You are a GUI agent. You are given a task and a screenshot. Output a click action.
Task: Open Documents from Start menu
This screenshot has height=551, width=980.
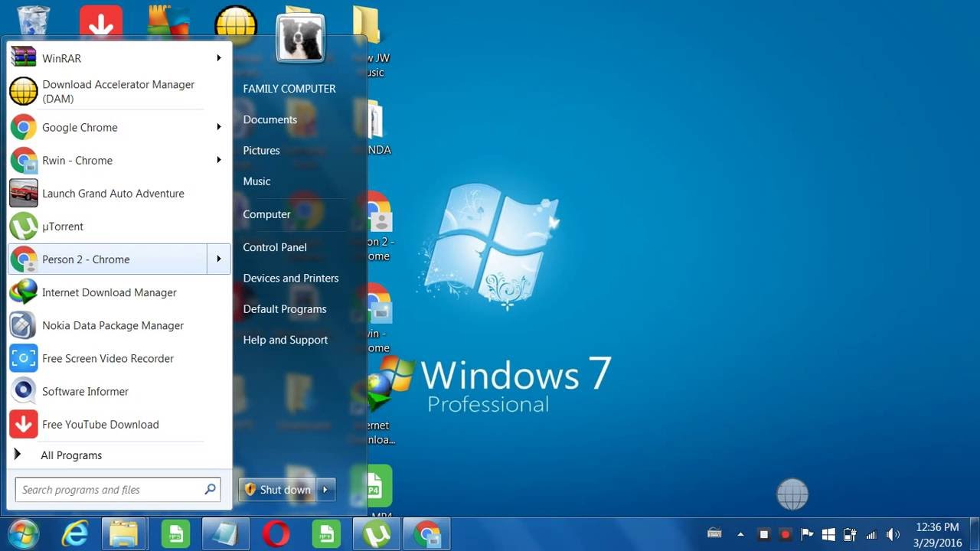point(269,119)
